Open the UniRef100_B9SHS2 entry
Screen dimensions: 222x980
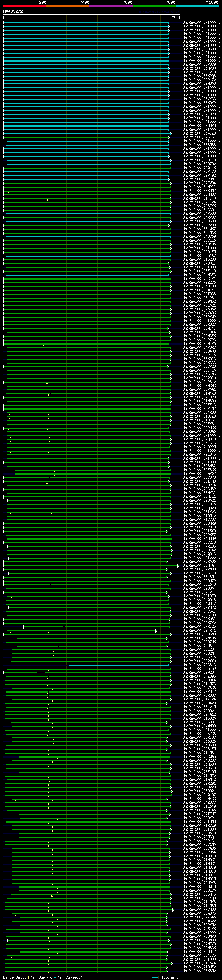point(199,466)
